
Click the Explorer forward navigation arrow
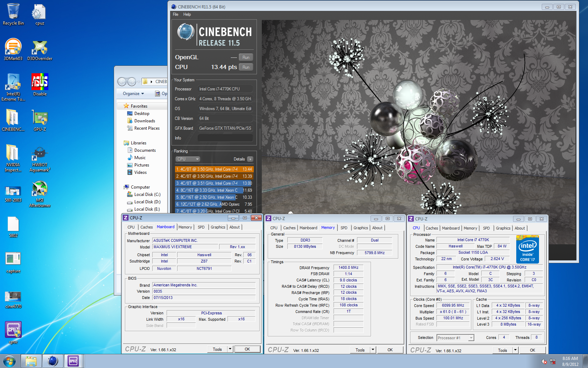[132, 82]
